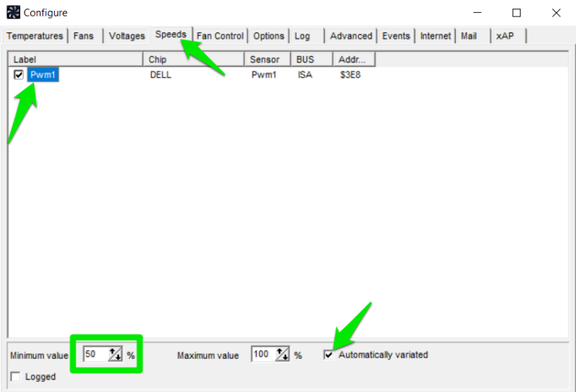
Task: Minimize the Configure window
Action: pyautogui.click(x=477, y=12)
